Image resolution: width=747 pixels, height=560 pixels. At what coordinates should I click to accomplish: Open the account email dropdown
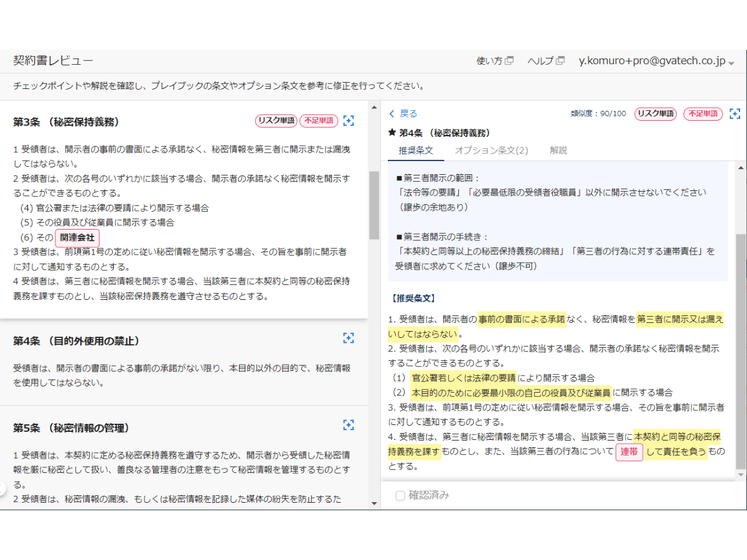click(731, 62)
